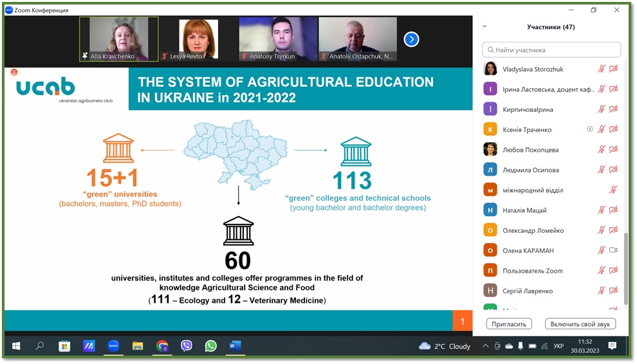Toggle microphone icon for Vladyslava Storozhuk
Screen dimensions: 637x364
(x=602, y=69)
